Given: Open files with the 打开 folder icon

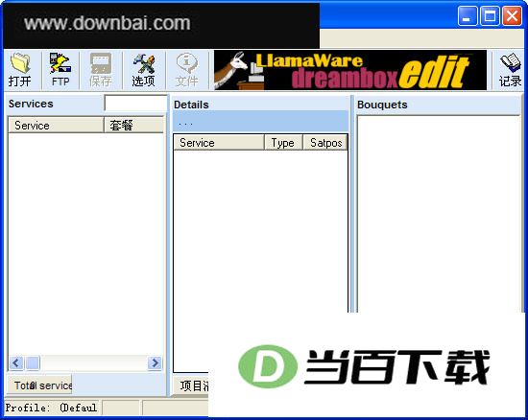Looking at the screenshot, I should coord(21,70).
